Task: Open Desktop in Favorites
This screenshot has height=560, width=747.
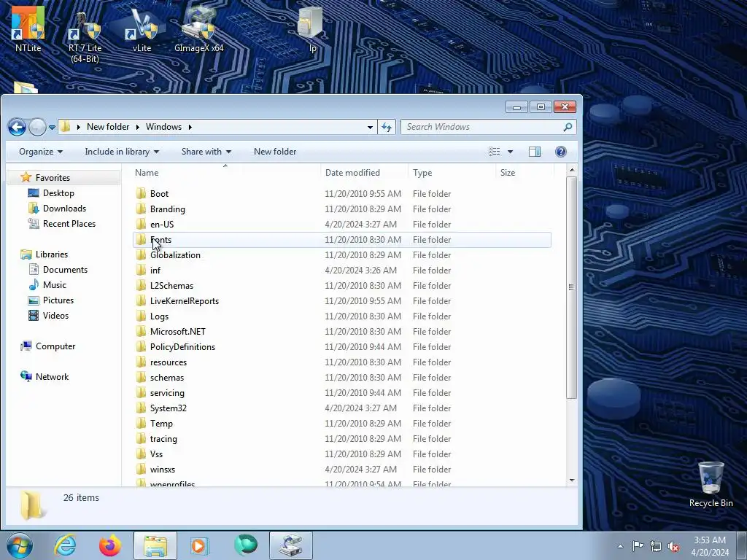Action: (58, 192)
